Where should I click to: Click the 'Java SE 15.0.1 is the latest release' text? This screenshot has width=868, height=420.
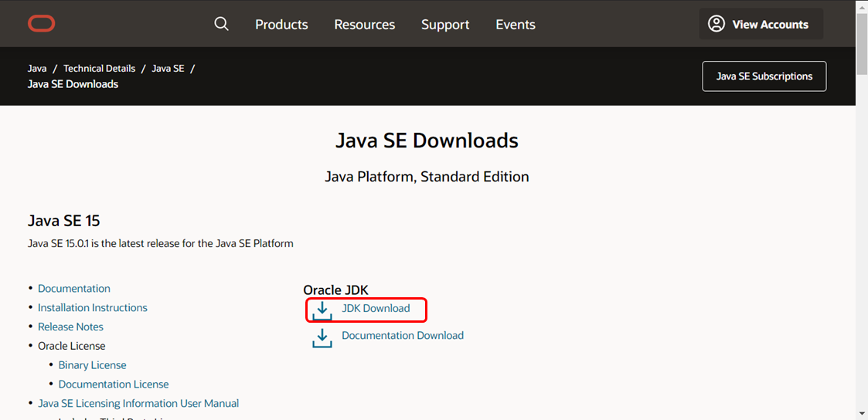tap(161, 243)
